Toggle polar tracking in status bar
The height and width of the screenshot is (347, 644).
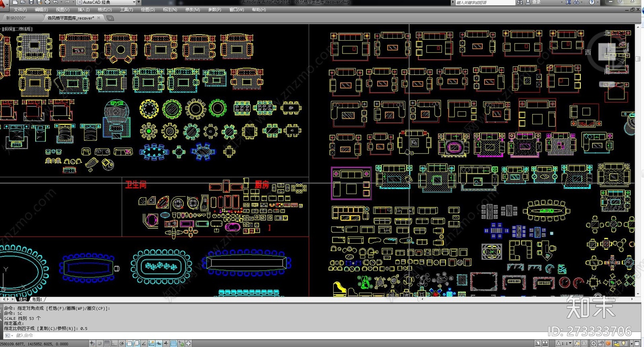[x=122, y=343]
